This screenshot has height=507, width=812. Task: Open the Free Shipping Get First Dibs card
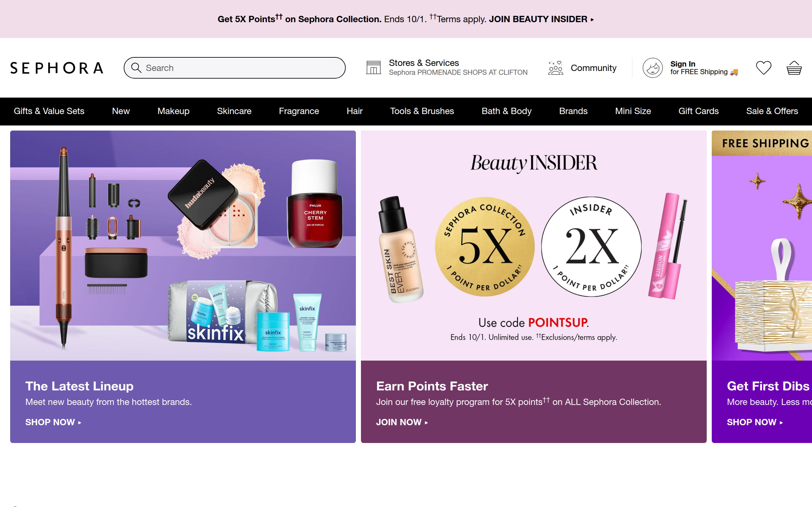click(x=762, y=287)
